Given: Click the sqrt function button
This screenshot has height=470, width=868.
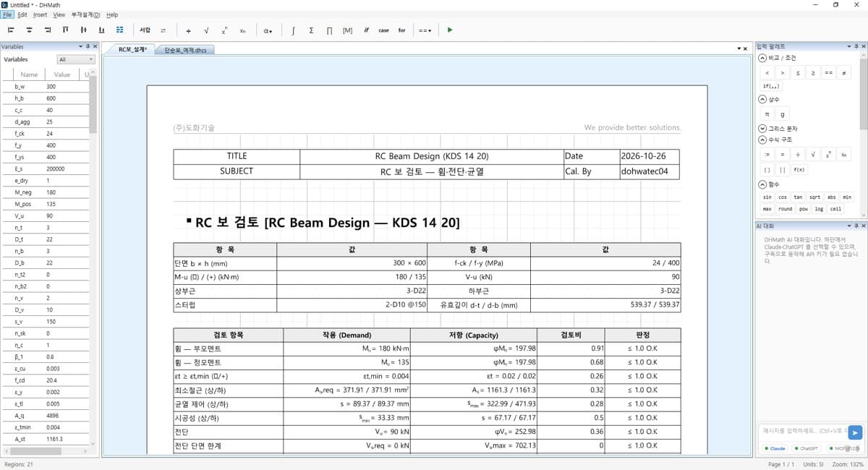Looking at the screenshot, I should tap(814, 197).
